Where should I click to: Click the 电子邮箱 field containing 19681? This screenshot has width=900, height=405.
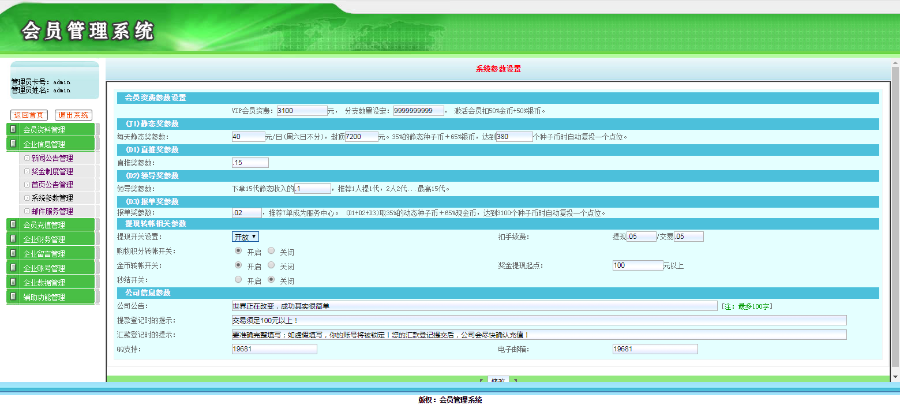[x=655, y=349]
